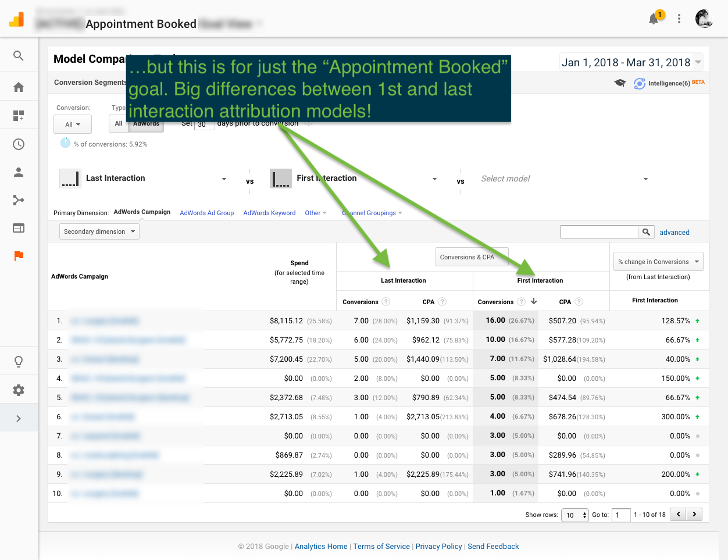
Task: Select AdWords Ad Group dimension
Action: [206, 213]
